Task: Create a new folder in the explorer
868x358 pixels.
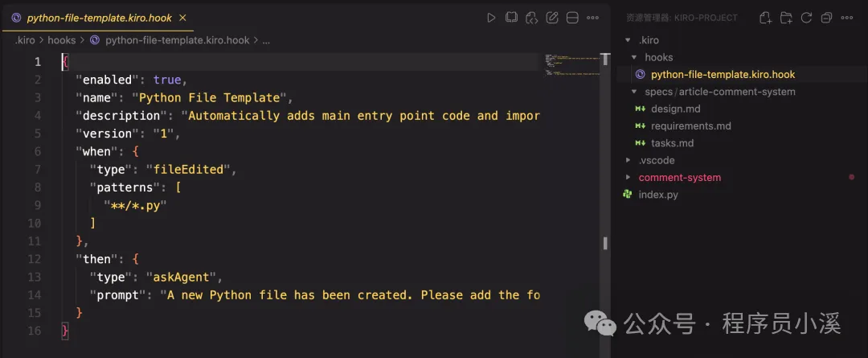Action: (786, 18)
